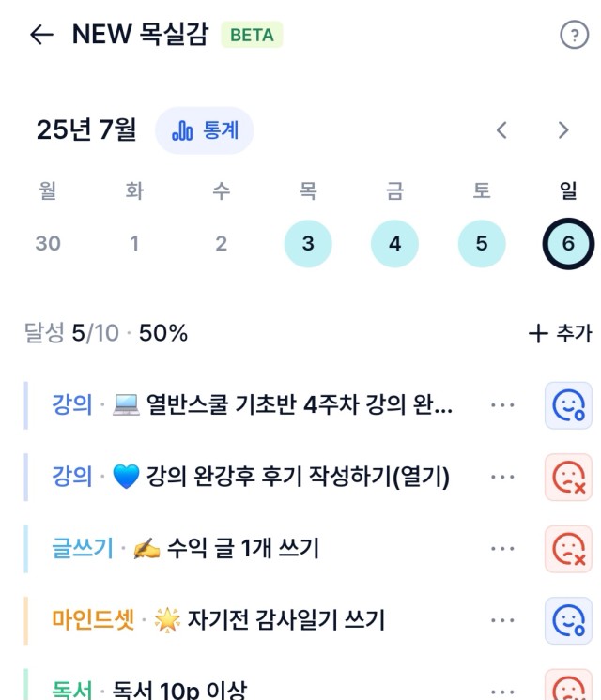Go to previous week with left chevron
This screenshot has width=601, height=700.
pos(501,130)
